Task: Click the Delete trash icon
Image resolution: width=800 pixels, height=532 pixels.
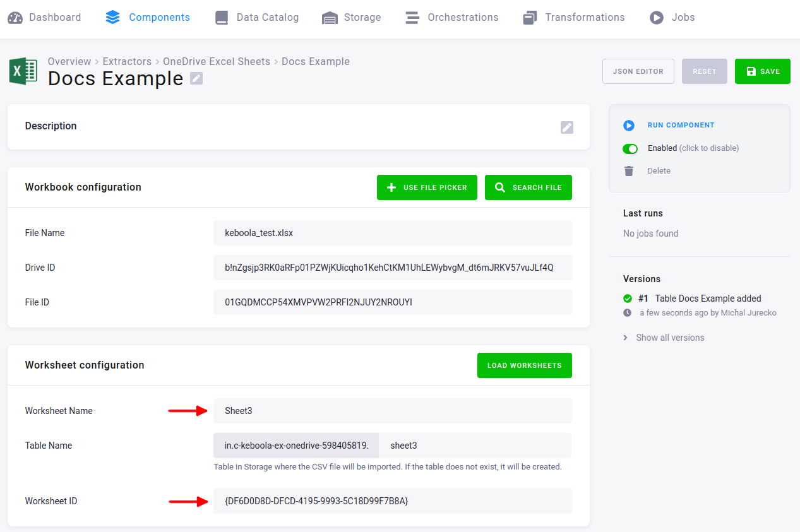Action: pyautogui.click(x=629, y=171)
